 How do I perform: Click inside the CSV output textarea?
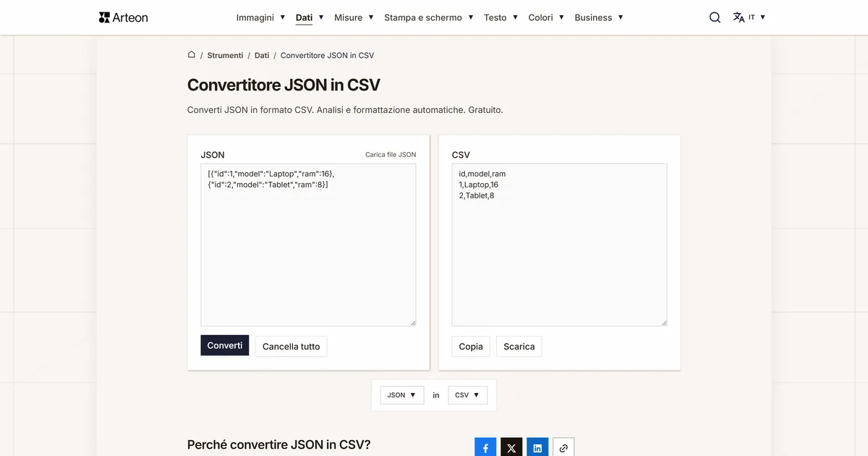point(559,245)
